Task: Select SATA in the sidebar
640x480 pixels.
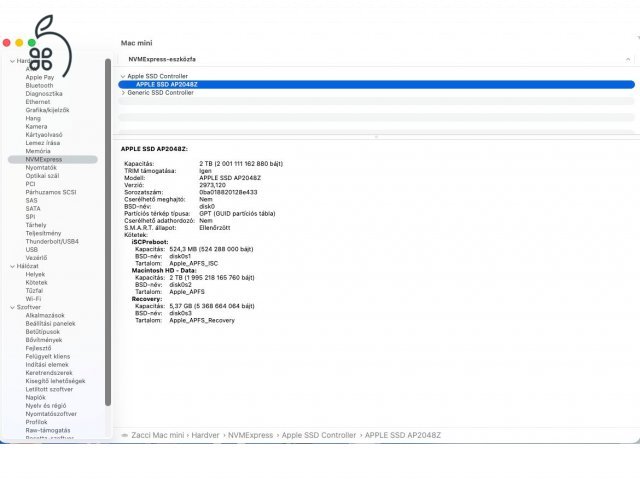Action: pyautogui.click(x=33, y=209)
